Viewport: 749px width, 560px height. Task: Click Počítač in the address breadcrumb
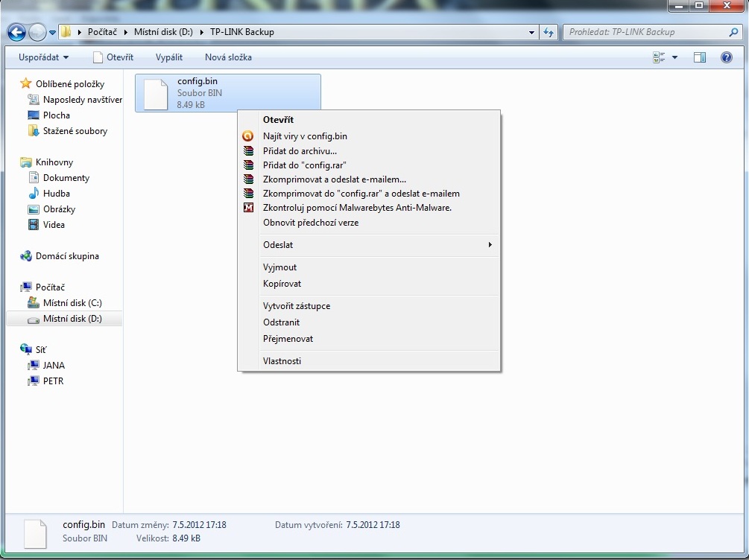[x=102, y=32]
